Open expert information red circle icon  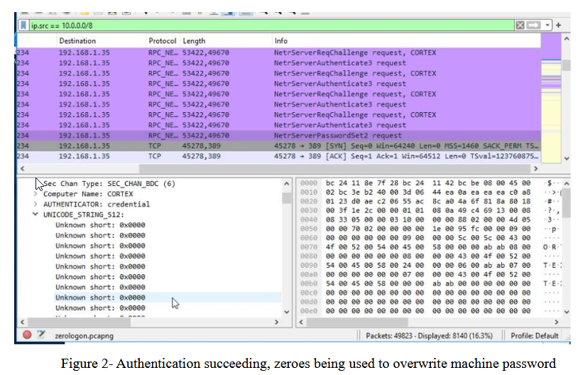pyautogui.click(x=27, y=335)
